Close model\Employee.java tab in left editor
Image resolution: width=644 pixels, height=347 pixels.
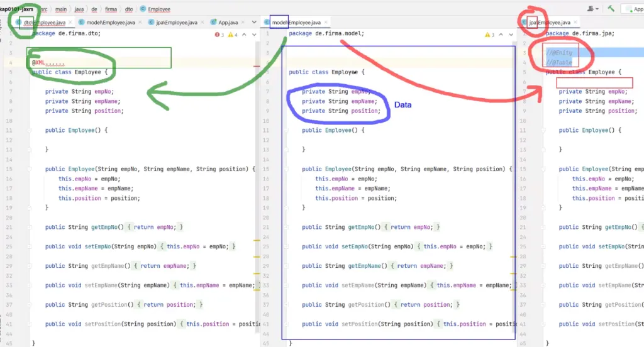[140, 22]
